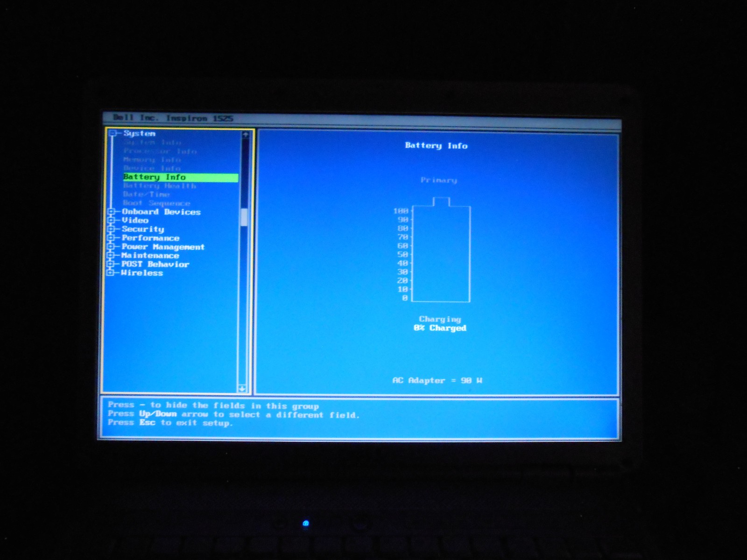Select the Security label
The image size is (747, 560).
click(143, 229)
